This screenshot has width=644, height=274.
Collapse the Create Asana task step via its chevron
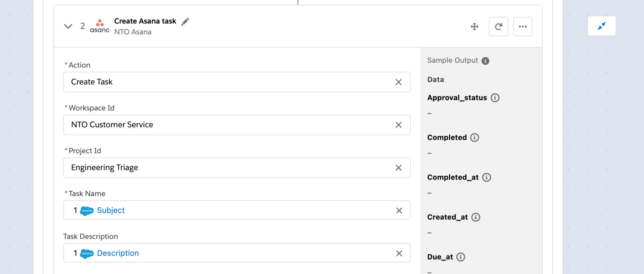point(68,26)
